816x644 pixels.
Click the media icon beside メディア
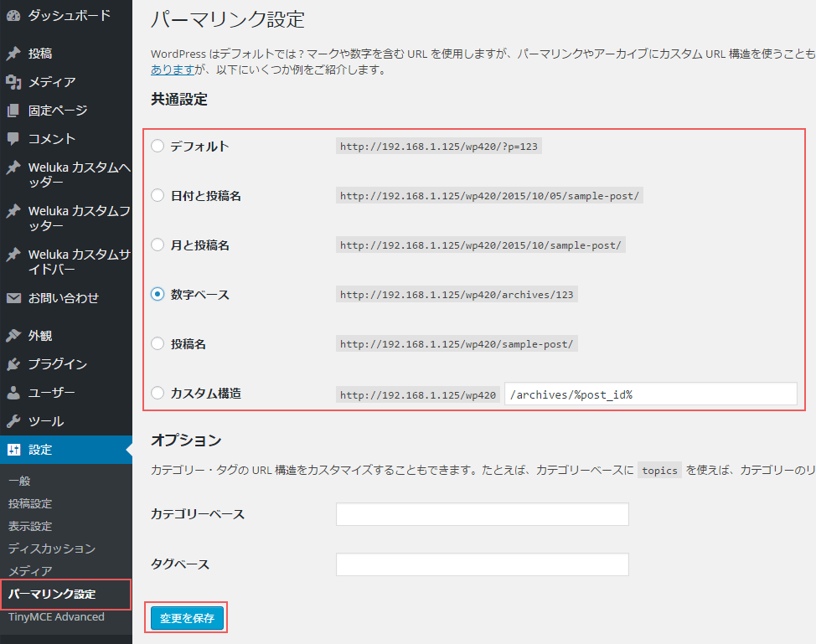coord(13,82)
